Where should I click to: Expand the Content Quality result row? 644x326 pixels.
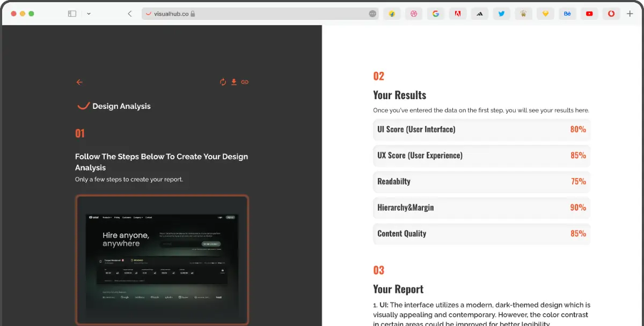481,234
